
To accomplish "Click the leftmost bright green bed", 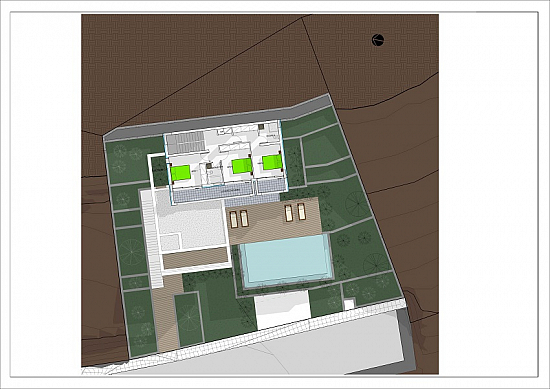I will (x=181, y=173).
